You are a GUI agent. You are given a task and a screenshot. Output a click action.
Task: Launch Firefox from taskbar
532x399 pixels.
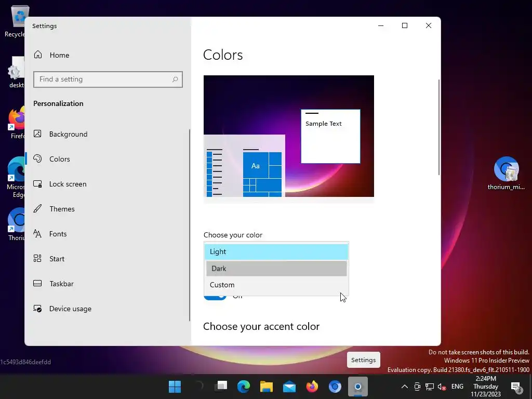[x=312, y=387]
